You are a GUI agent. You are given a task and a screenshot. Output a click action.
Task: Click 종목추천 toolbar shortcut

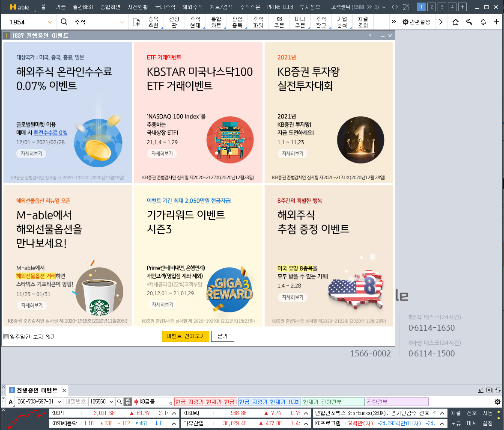click(153, 22)
